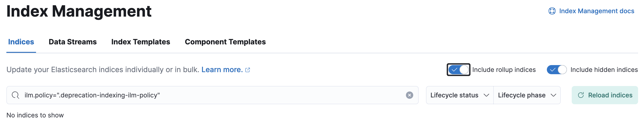
Task: Click the Index Management docs help icon
Action: click(x=552, y=11)
